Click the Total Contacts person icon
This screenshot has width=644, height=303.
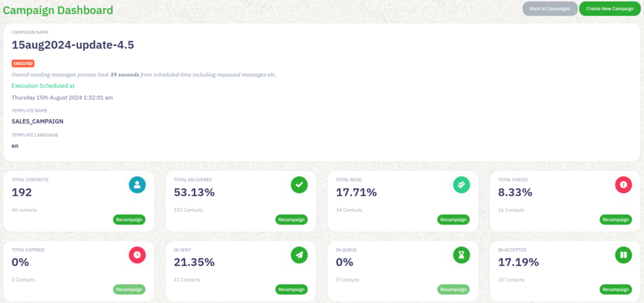tap(137, 185)
